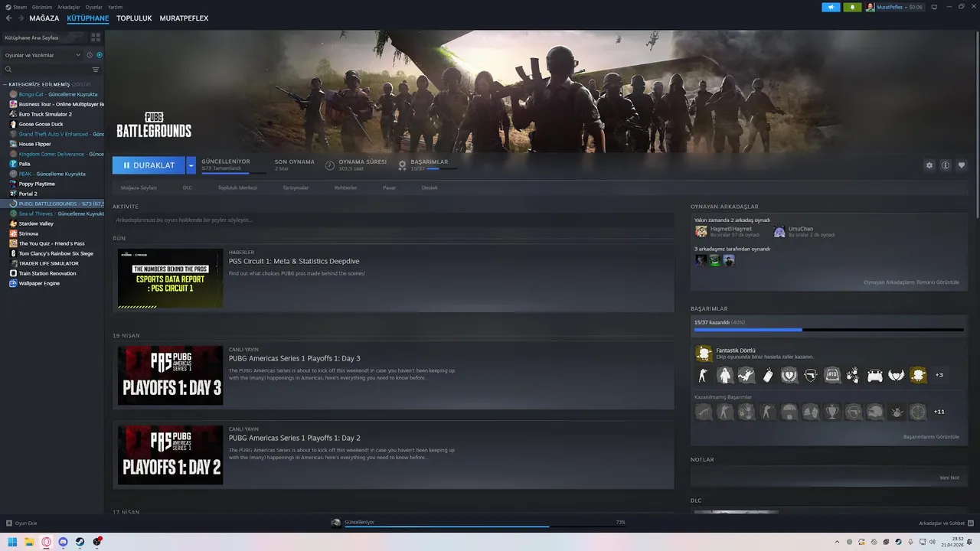
Task: Pause update with DURAKLAT button
Action: [149, 165]
